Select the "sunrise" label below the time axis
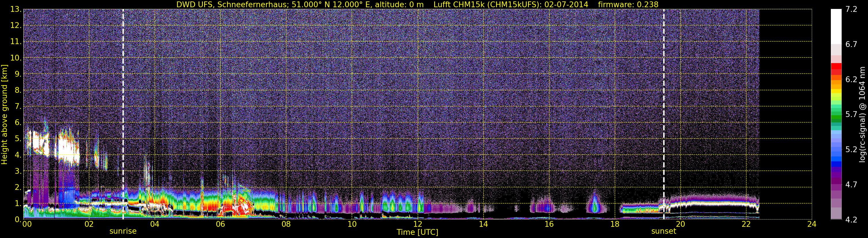The image size is (868, 238). (123, 231)
